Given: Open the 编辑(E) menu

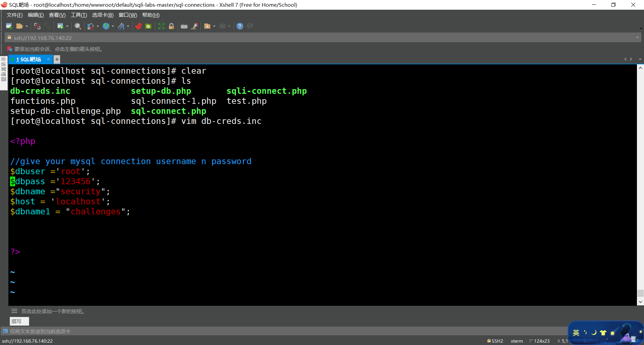Looking at the screenshot, I should (36, 15).
